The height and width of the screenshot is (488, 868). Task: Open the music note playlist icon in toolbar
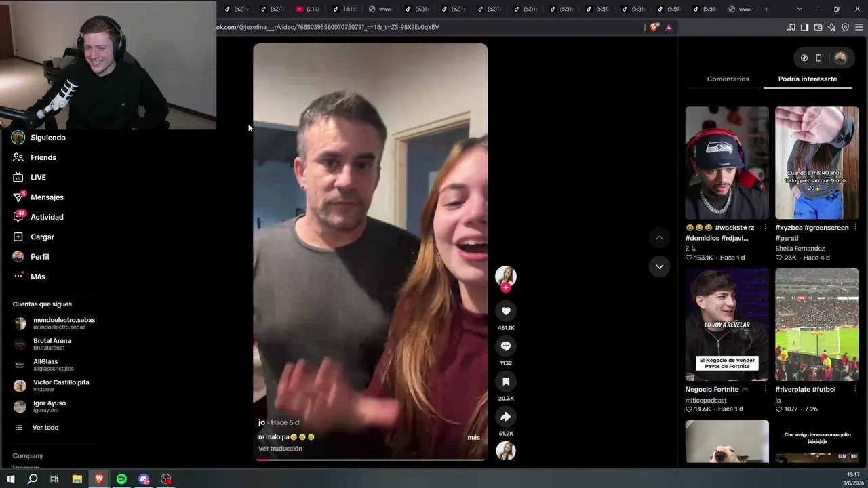coord(791,27)
